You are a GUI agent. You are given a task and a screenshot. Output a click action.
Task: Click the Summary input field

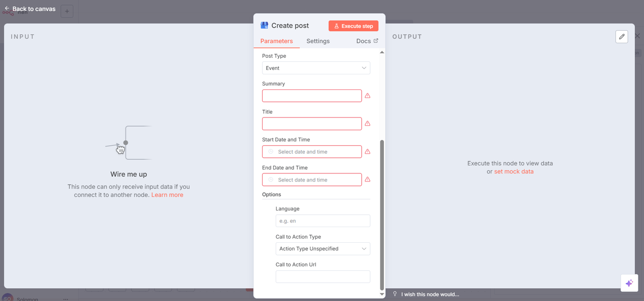[312, 95]
